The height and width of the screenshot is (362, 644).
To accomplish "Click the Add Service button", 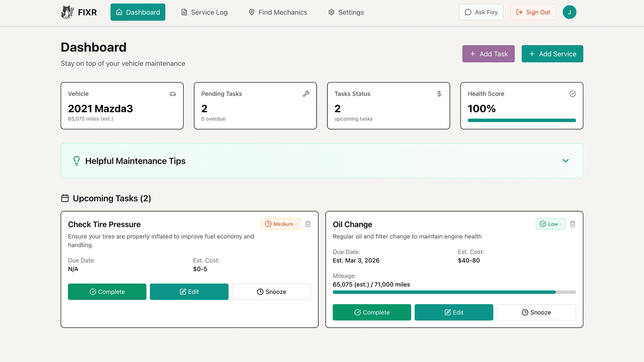I will tap(552, 54).
